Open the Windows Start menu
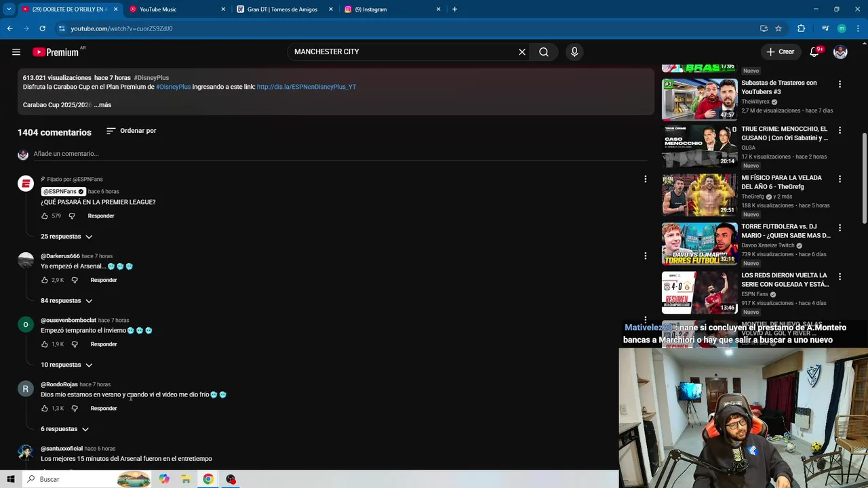The image size is (868, 488). (x=10, y=479)
